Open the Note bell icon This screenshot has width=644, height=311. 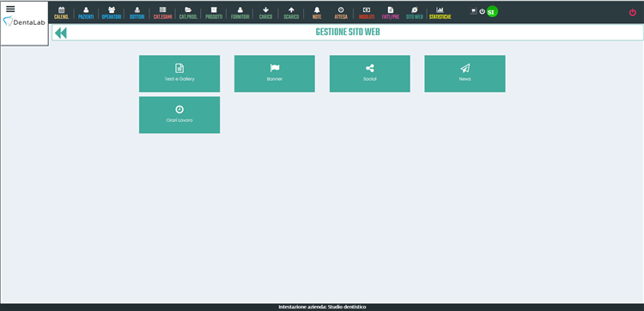pos(317,13)
